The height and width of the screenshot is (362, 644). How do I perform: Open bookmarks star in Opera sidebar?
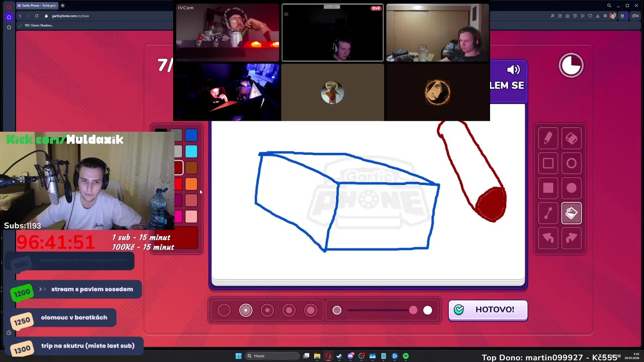(x=9, y=27)
